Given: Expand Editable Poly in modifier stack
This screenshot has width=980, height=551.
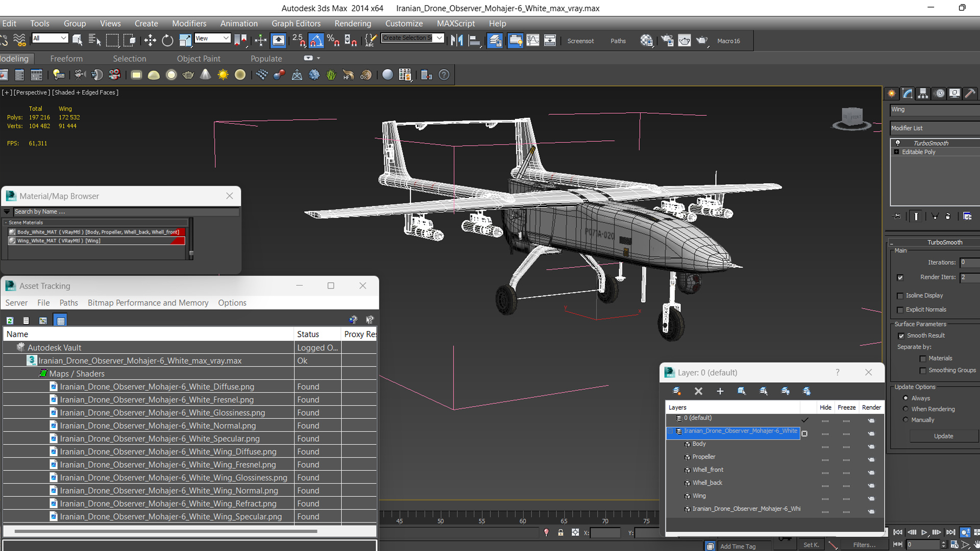Looking at the screenshot, I should (x=896, y=152).
